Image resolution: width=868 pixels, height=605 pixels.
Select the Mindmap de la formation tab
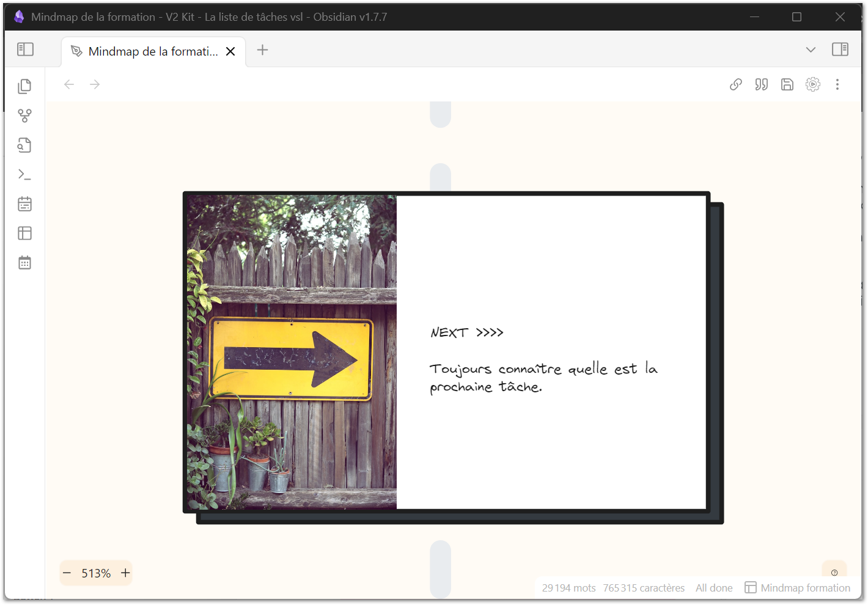pyautogui.click(x=153, y=51)
